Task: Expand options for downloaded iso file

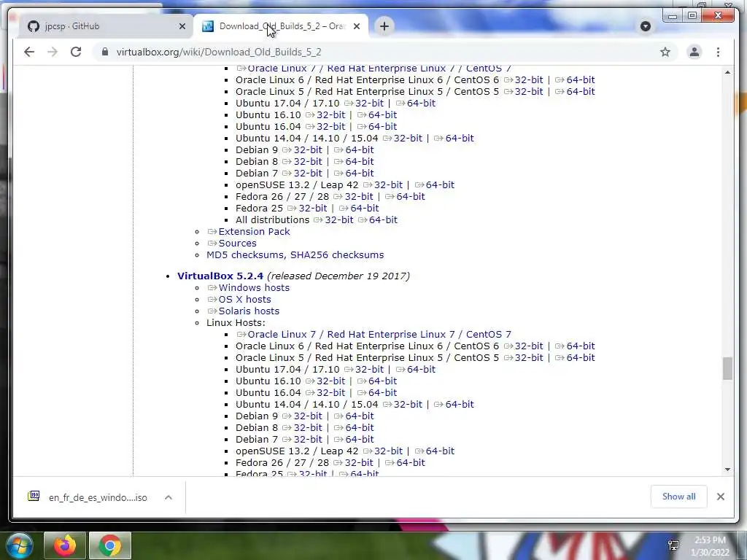Action: point(169,497)
